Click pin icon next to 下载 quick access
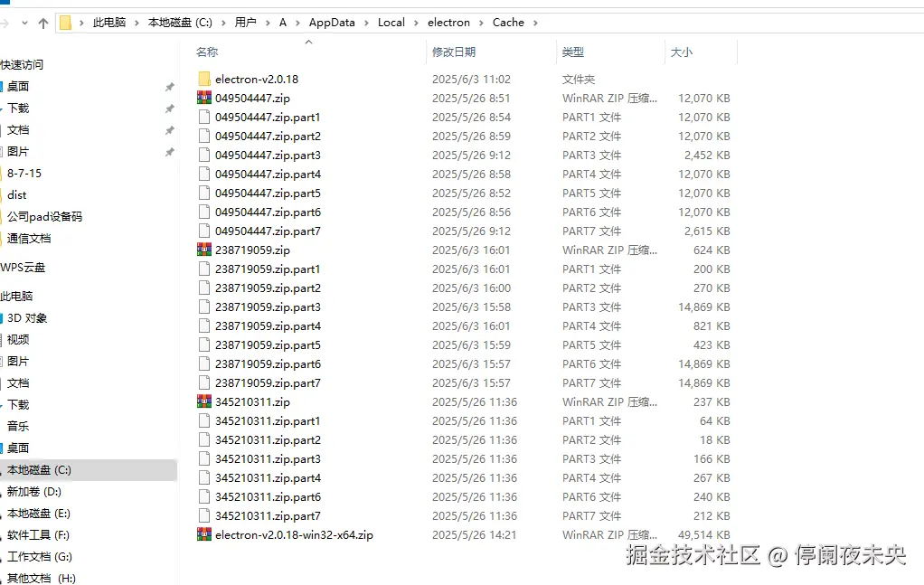 [170, 109]
